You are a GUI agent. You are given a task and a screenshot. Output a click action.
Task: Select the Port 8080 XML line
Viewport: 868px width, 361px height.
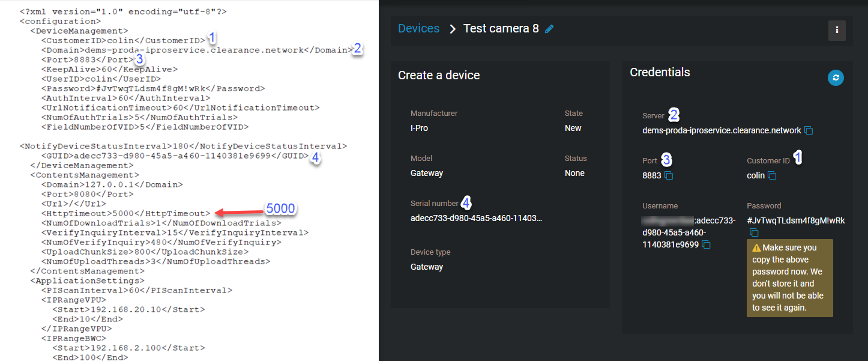87,194
